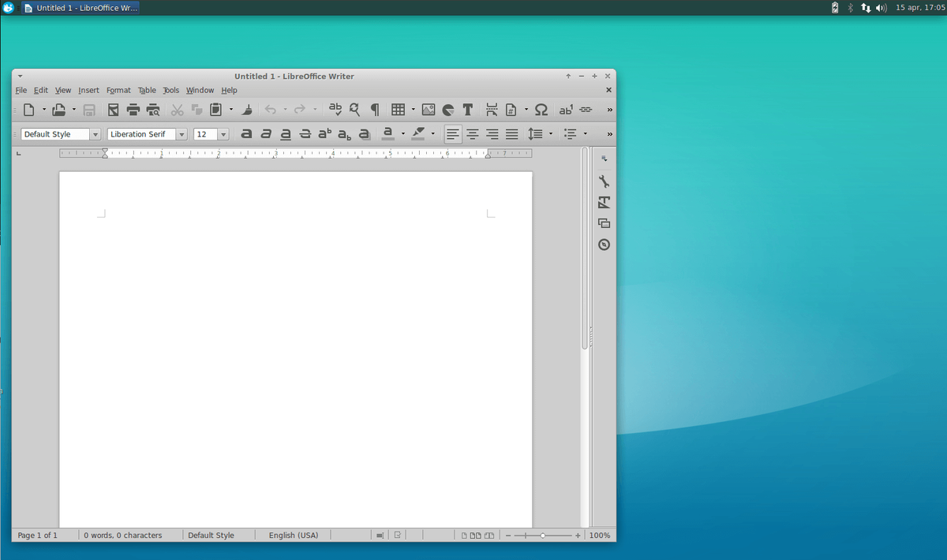
Task: Open the Navigator in the sidebar
Action: pyautogui.click(x=604, y=245)
